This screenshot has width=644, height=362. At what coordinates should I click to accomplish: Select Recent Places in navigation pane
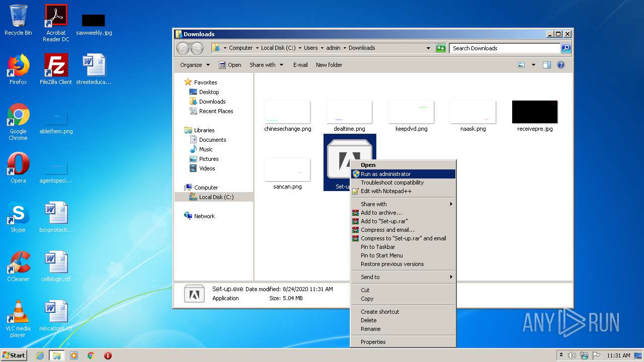pos(211,111)
